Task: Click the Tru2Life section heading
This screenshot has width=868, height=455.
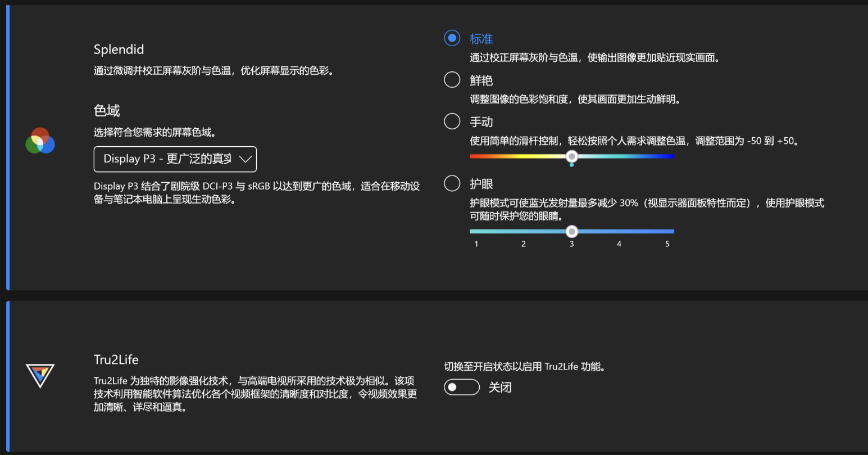Action: coord(116,359)
